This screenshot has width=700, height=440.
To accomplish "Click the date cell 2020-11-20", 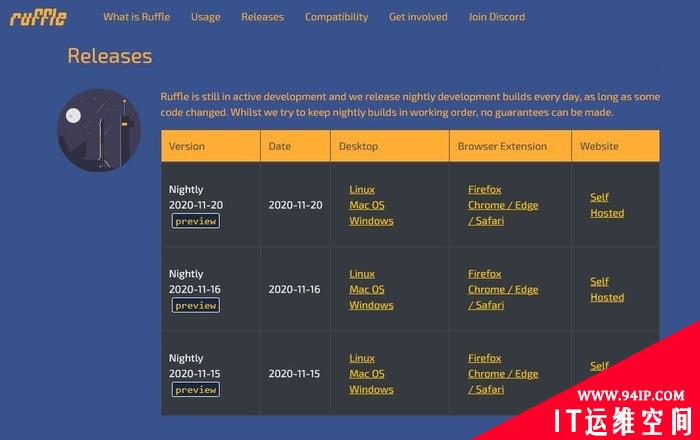I will (296, 205).
